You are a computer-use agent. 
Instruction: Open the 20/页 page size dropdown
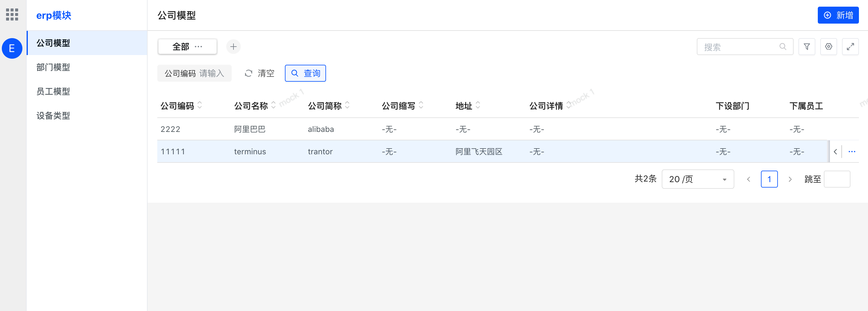click(x=697, y=179)
